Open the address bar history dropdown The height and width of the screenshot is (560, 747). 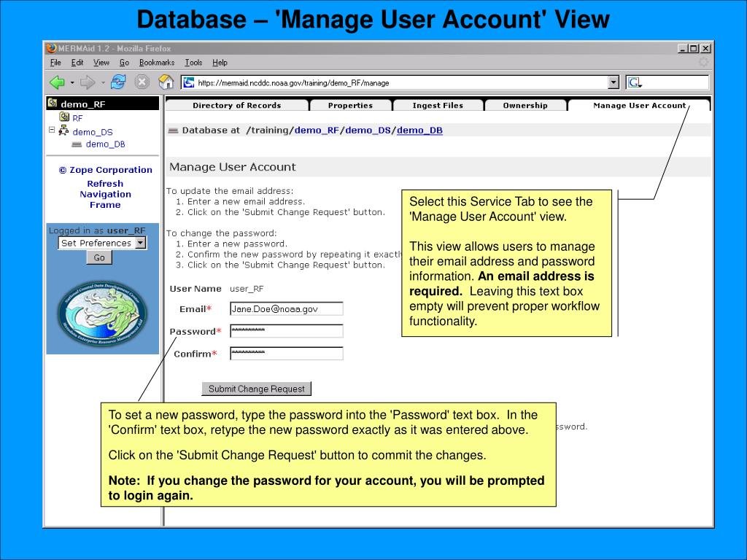614,82
